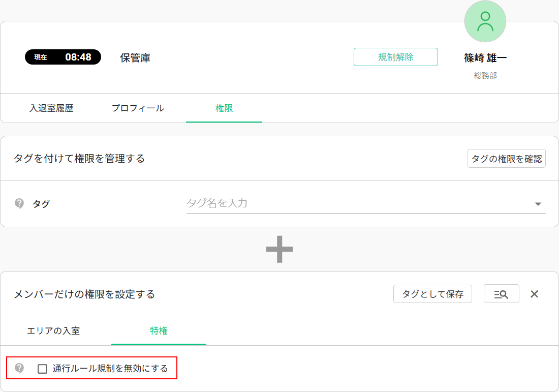This screenshot has height=392, width=559.
Task: Expand the tag name dropdown arrow
Action: [538, 204]
